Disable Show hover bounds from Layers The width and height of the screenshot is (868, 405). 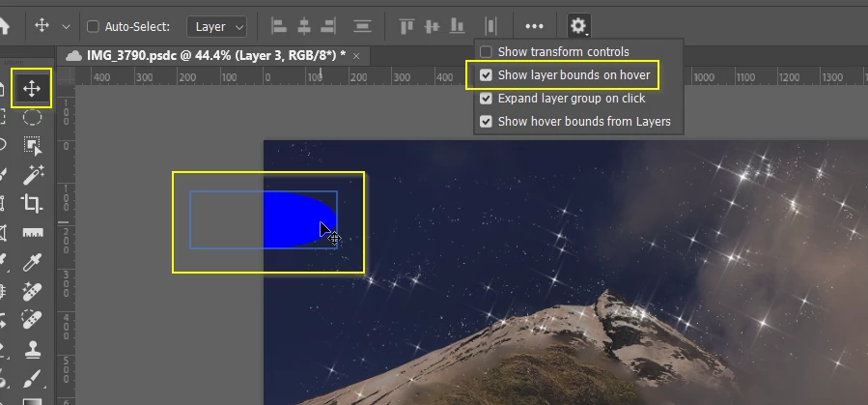point(486,122)
